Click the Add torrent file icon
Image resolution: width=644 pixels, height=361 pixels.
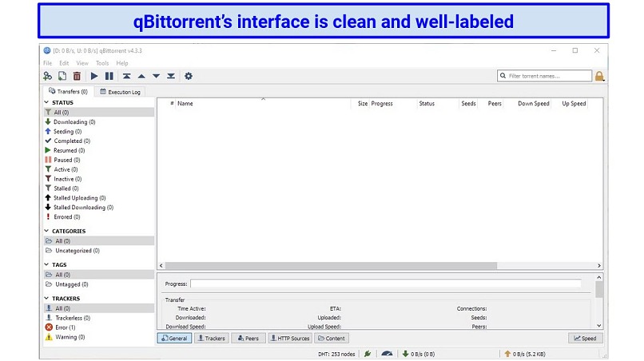point(62,76)
